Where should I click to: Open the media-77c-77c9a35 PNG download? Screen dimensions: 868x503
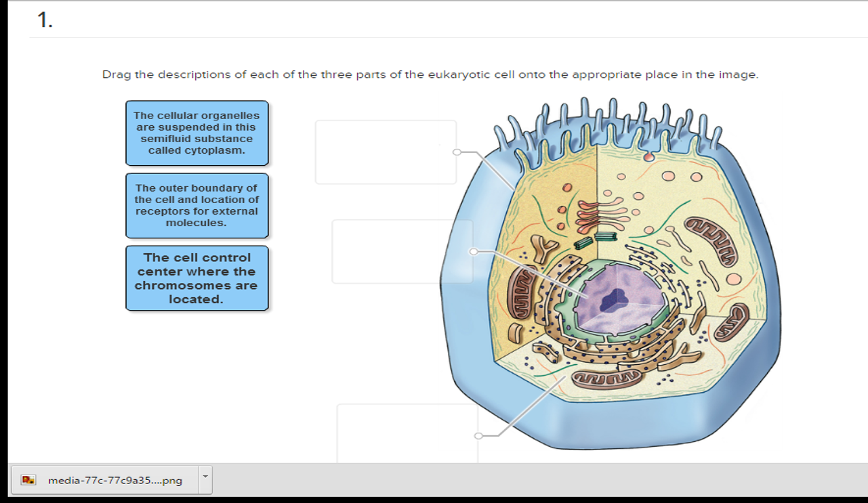[x=115, y=480]
